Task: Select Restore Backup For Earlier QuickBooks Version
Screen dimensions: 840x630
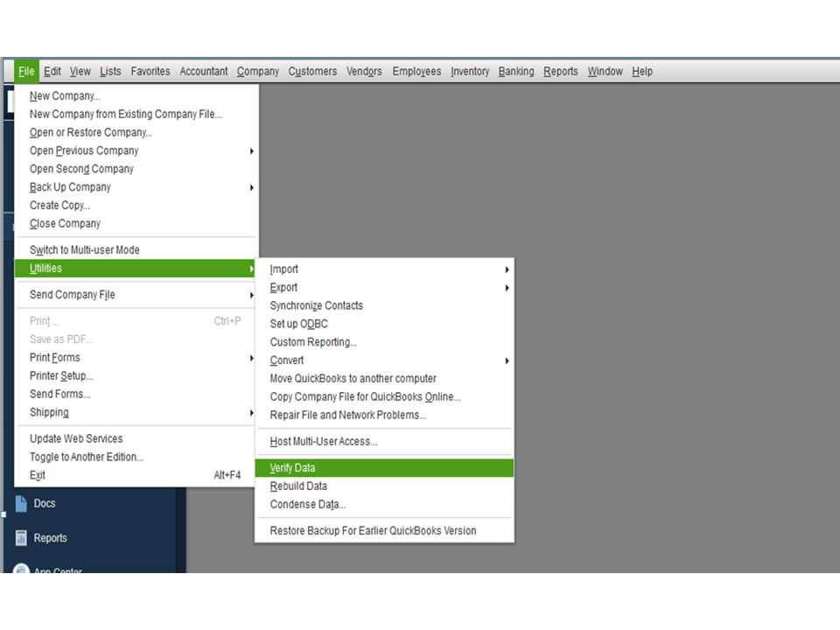Action: (385, 530)
